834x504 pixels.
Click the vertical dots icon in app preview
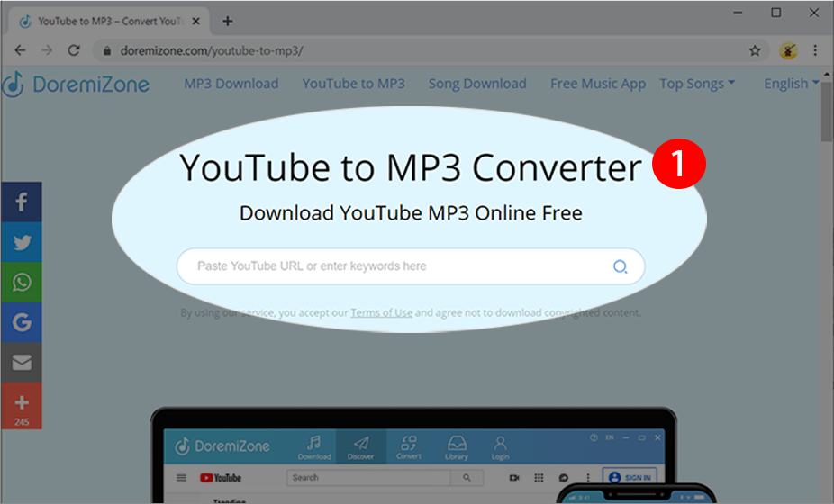click(588, 477)
